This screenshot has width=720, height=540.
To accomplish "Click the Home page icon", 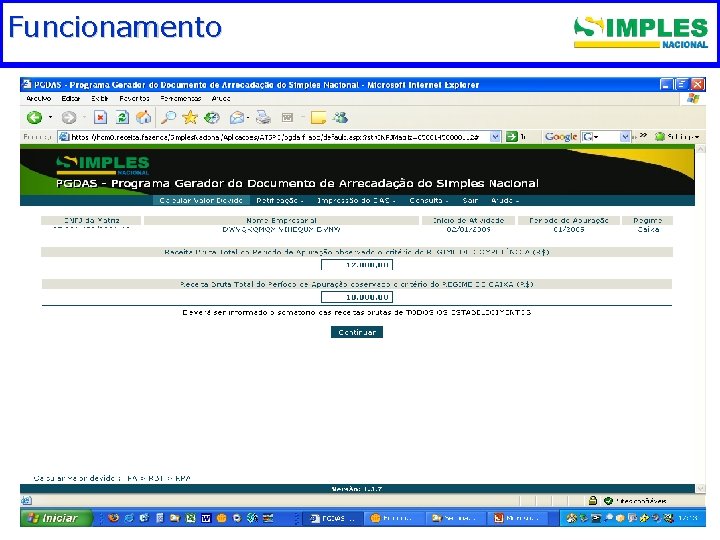I will (x=143, y=118).
